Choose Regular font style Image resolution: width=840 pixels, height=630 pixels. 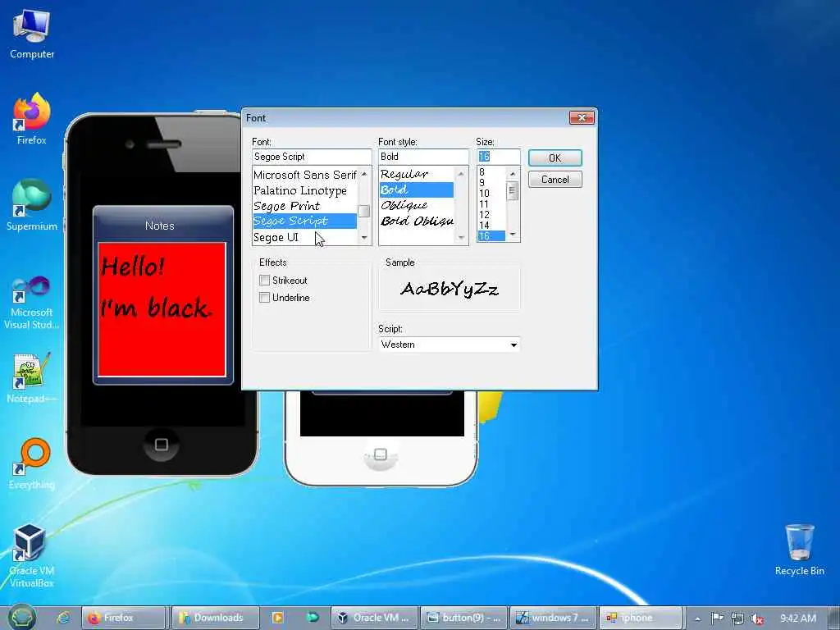point(417,174)
